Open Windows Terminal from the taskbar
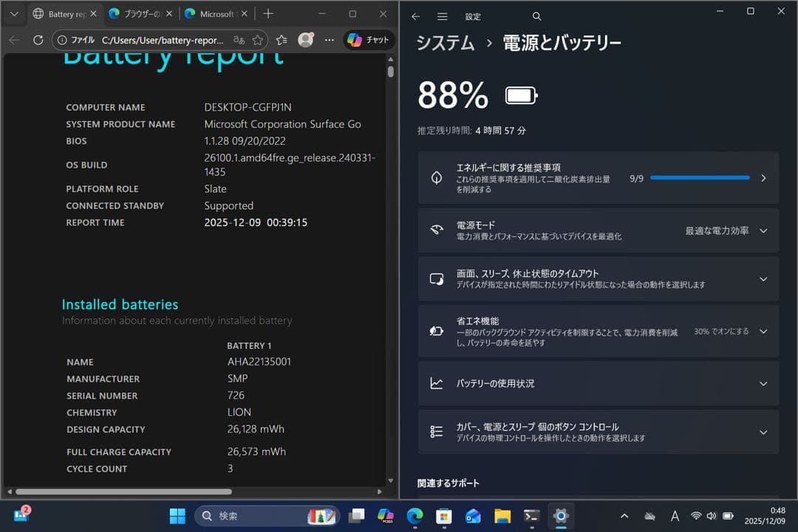The image size is (798, 532). pos(531,516)
